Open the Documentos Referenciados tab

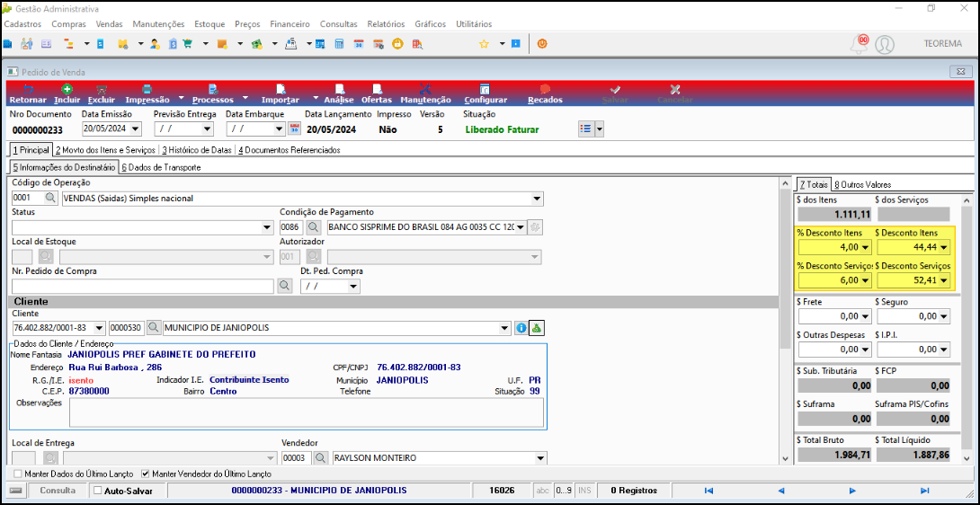click(289, 151)
